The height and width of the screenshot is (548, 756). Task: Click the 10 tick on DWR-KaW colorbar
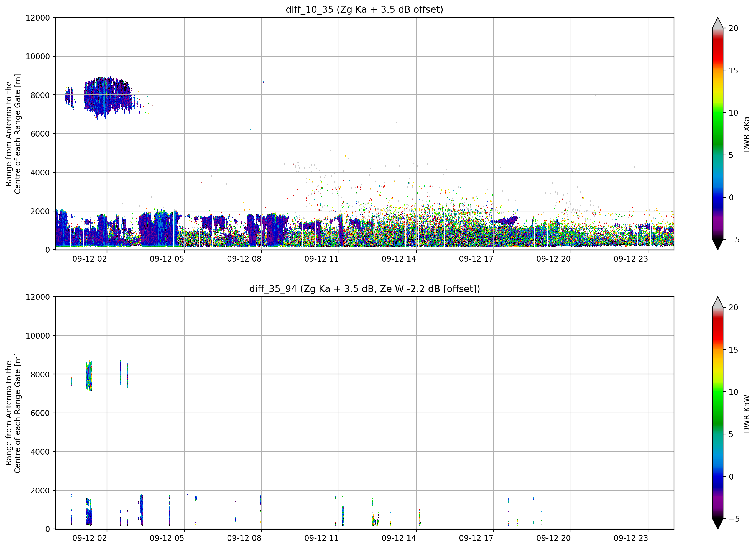(x=733, y=392)
